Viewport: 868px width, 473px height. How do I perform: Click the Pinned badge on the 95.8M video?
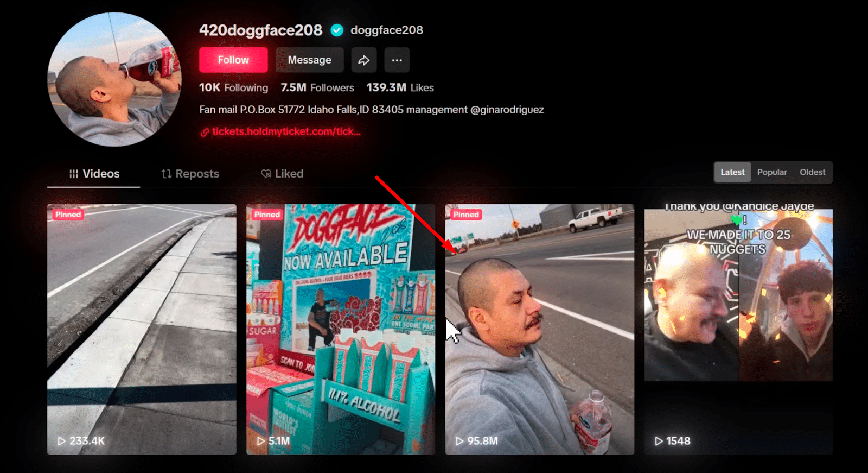[466, 215]
